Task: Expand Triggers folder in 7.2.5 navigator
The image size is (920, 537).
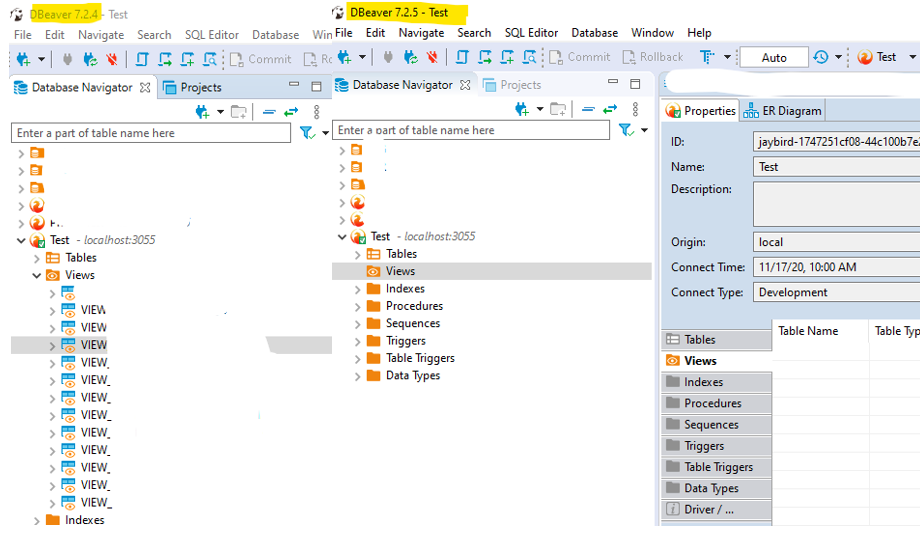Action: 358,342
